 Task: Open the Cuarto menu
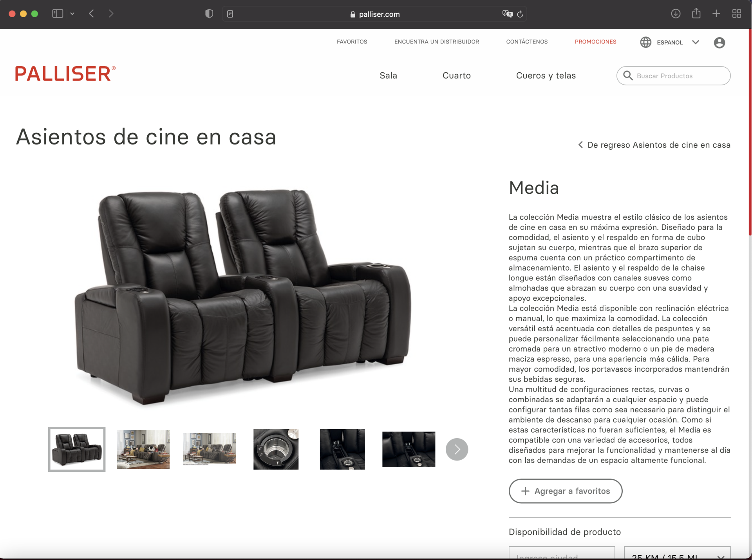pos(457,76)
